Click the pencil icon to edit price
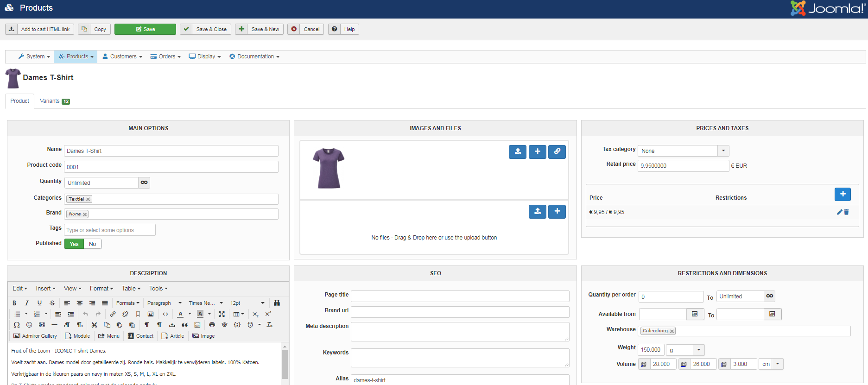The height and width of the screenshot is (385, 868). pyautogui.click(x=839, y=212)
